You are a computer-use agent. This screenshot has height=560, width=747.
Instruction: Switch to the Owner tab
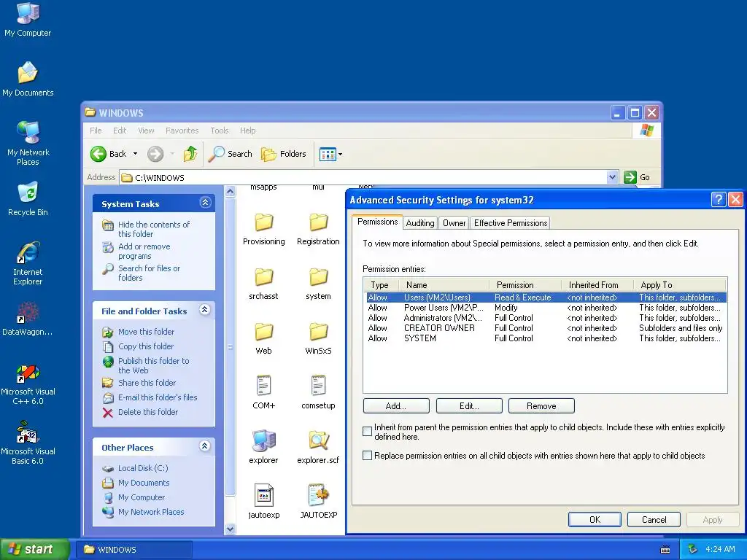click(x=454, y=223)
